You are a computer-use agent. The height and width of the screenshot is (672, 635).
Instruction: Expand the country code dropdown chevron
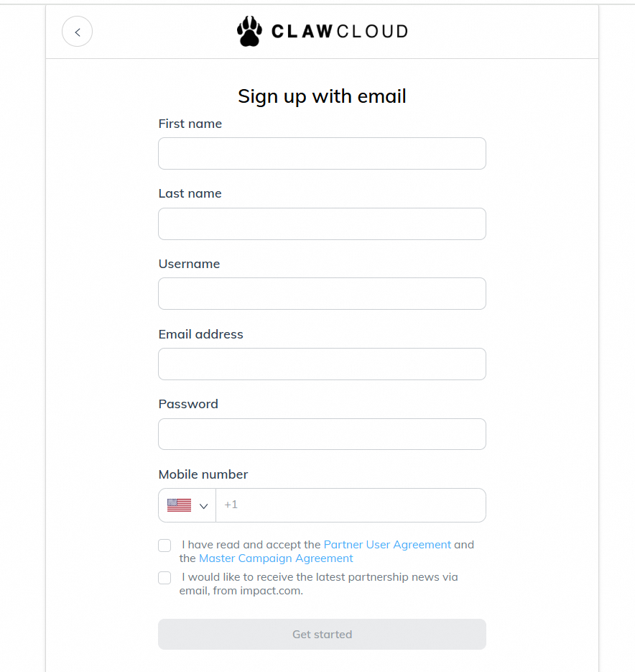[x=204, y=506]
